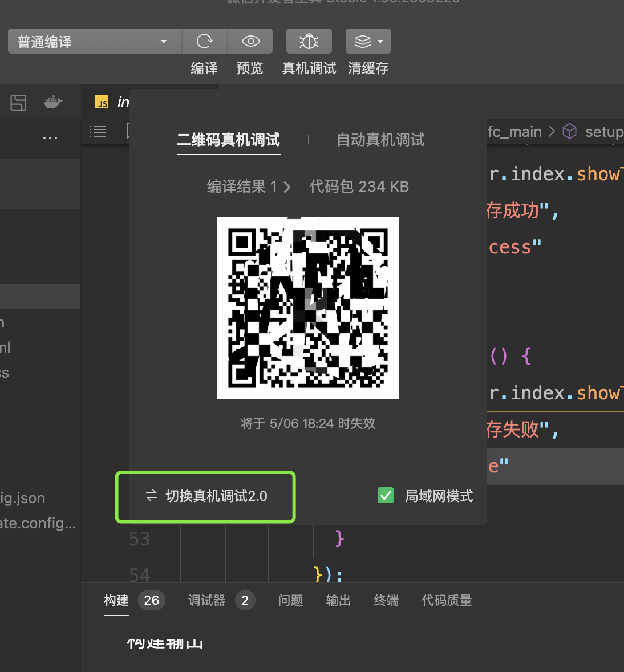Switch to 二维码真机调试 tab
The image size is (624, 672).
coord(228,140)
